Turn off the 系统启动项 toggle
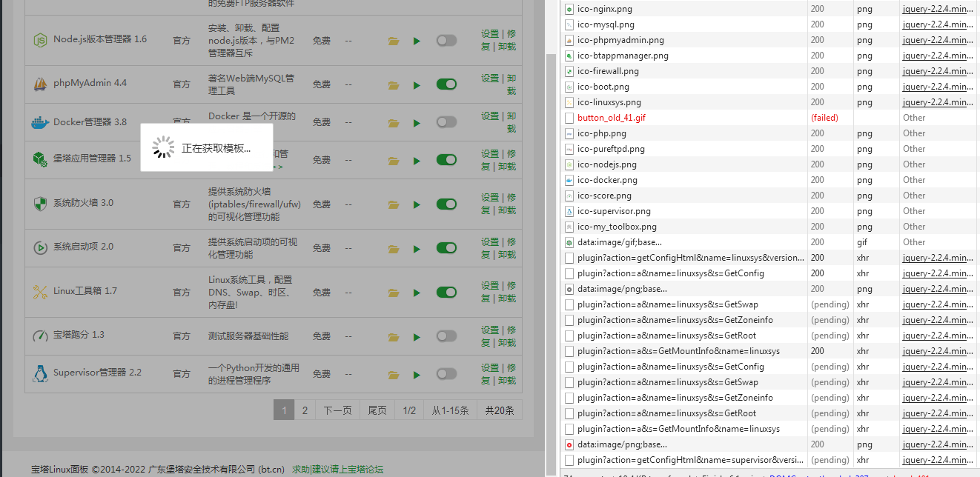980x477 pixels. coord(446,247)
